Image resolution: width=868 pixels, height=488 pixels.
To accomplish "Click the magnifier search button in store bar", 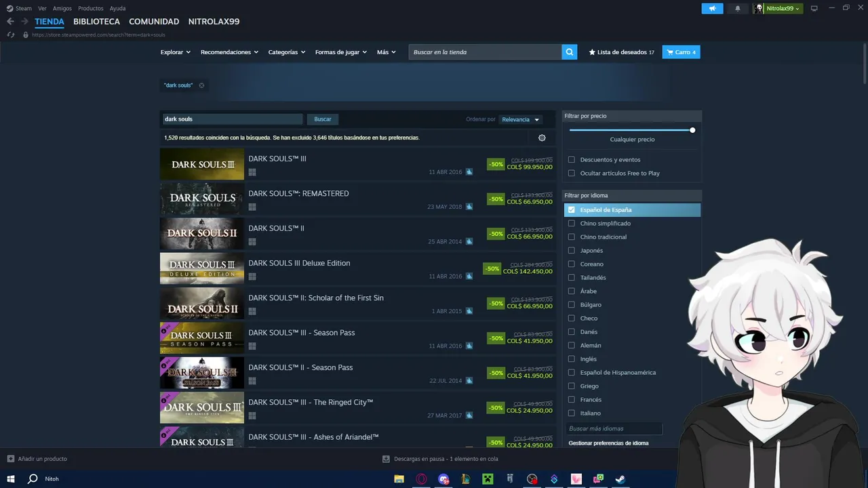I will (570, 52).
